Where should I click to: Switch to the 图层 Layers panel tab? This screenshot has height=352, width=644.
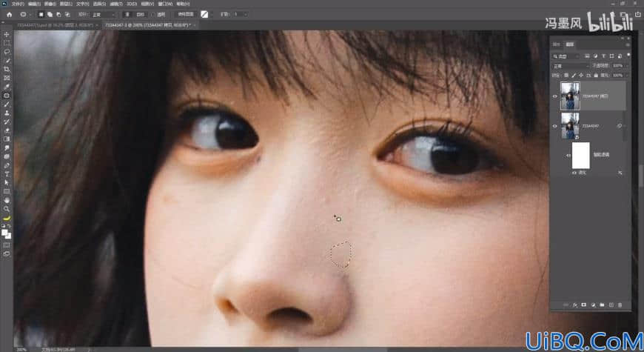pyautogui.click(x=570, y=44)
